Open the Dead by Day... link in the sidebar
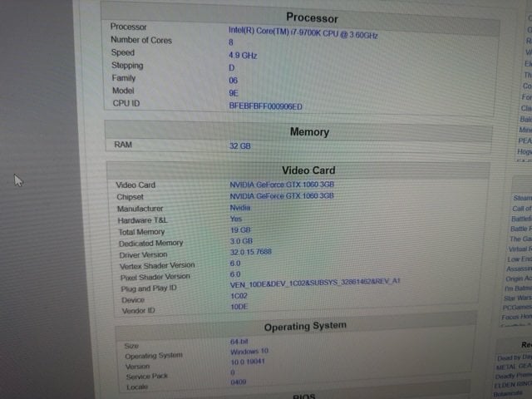Image resolution: width=532 pixels, height=399 pixels. (x=515, y=358)
